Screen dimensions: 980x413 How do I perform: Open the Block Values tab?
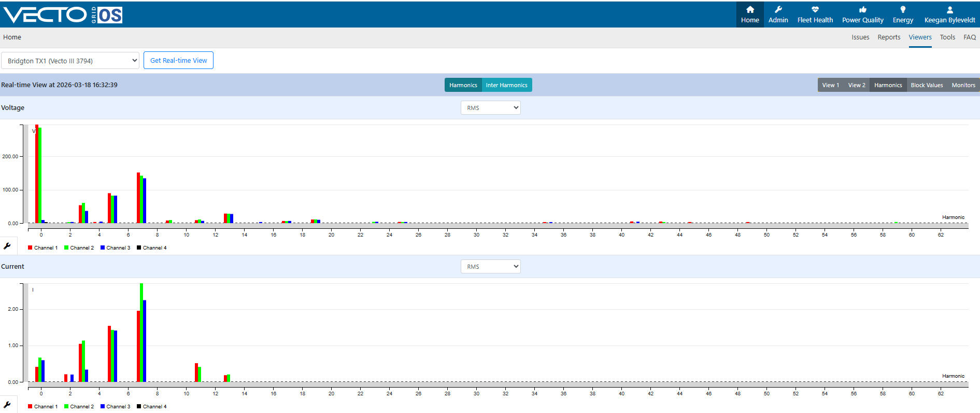(x=927, y=85)
